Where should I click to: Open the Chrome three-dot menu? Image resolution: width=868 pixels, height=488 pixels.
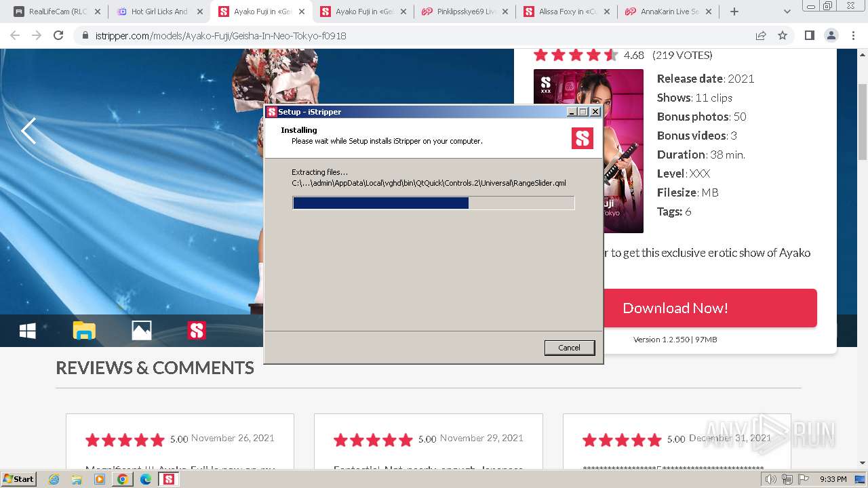point(853,35)
